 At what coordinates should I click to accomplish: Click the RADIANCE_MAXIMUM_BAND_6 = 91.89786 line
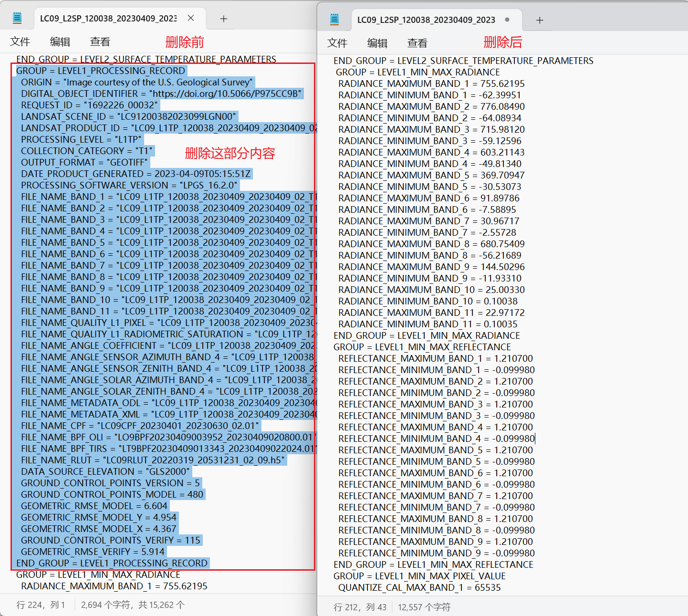pyautogui.click(x=429, y=198)
